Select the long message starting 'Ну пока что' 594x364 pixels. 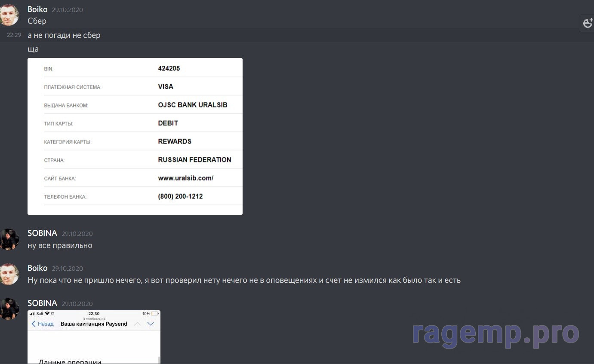click(244, 280)
